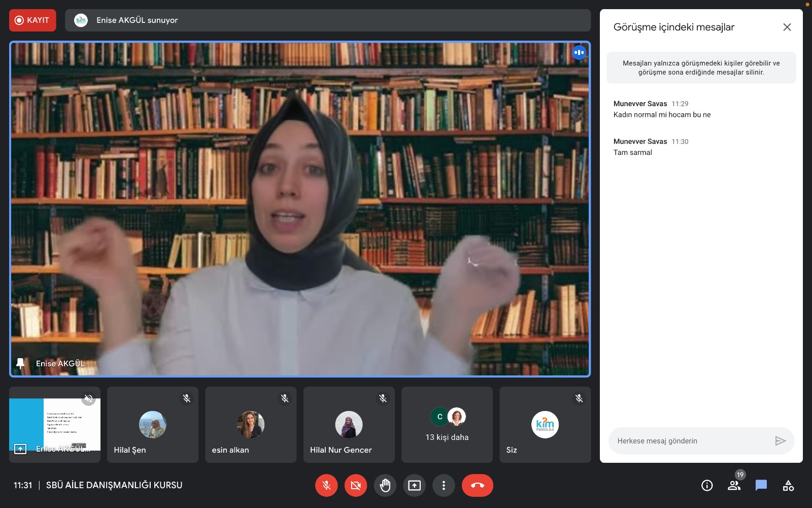Select the Enise AKGÜL presentation thumbnail
The height and width of the screenshot is (508, 812).
tap(55, 425)
